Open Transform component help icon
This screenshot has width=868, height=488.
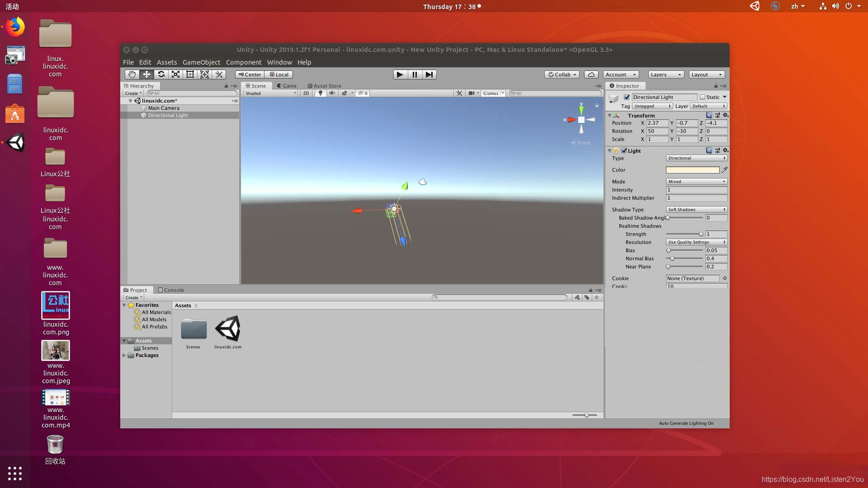(709, 115)
